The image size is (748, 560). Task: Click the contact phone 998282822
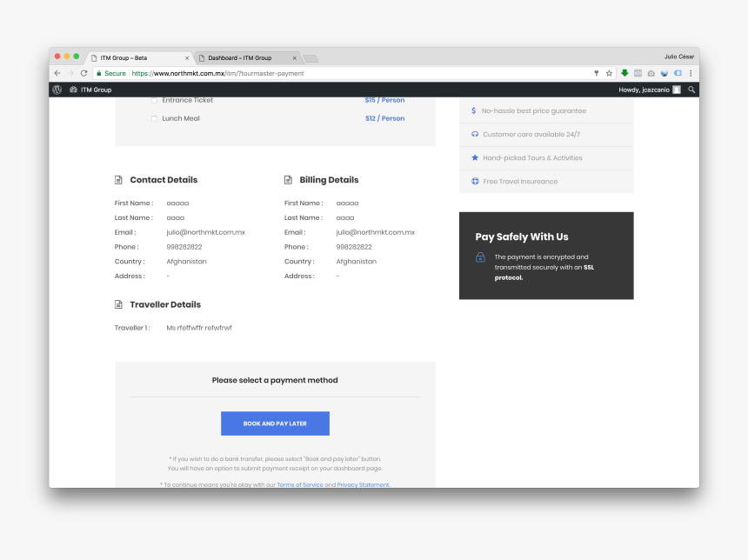pos(184,247)
